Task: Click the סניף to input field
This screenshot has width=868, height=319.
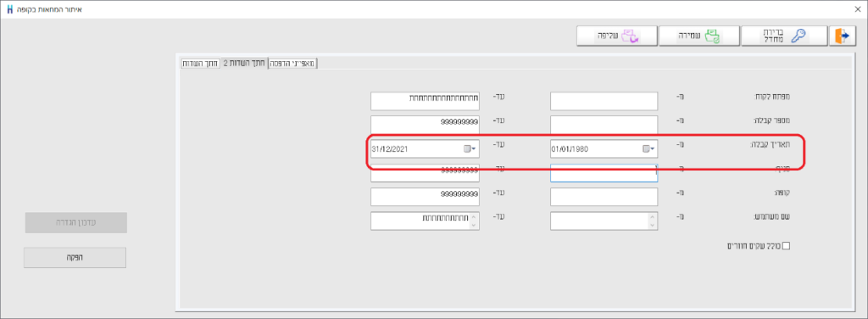Action: tap(425, 173)
